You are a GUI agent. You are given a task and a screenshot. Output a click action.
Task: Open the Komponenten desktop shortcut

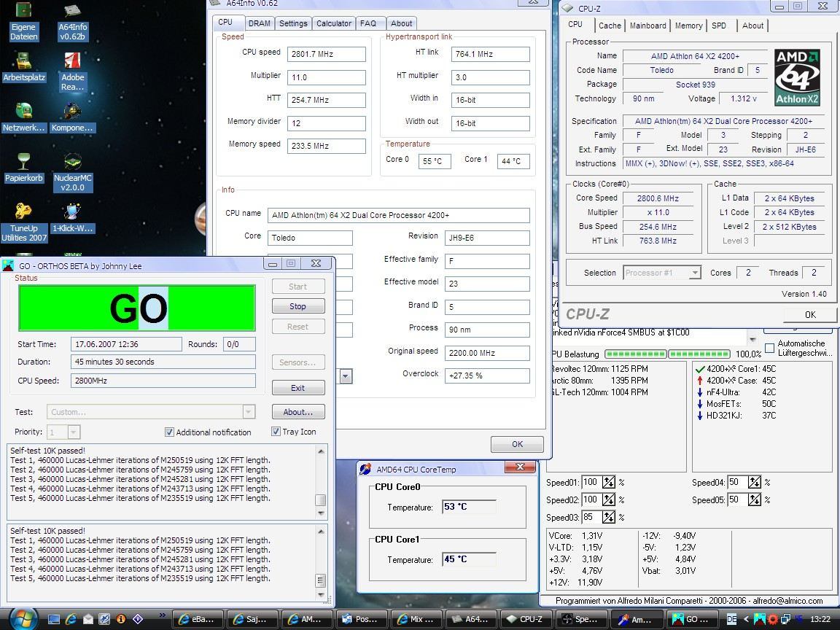pyautogui.click(x=72, y=117)
